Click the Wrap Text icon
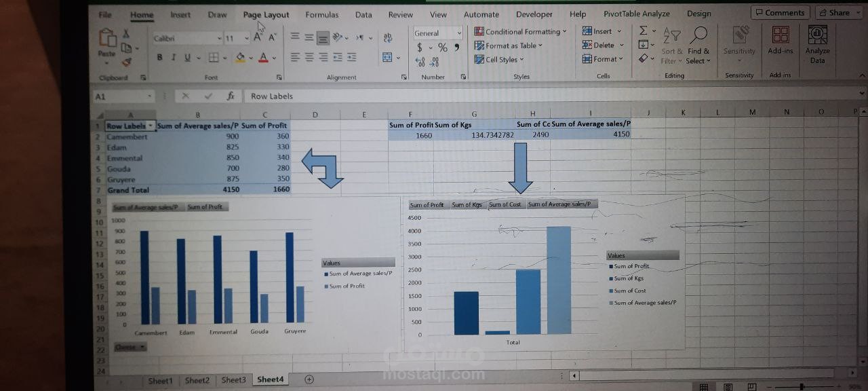868x391 pixels. pos(388,38)
